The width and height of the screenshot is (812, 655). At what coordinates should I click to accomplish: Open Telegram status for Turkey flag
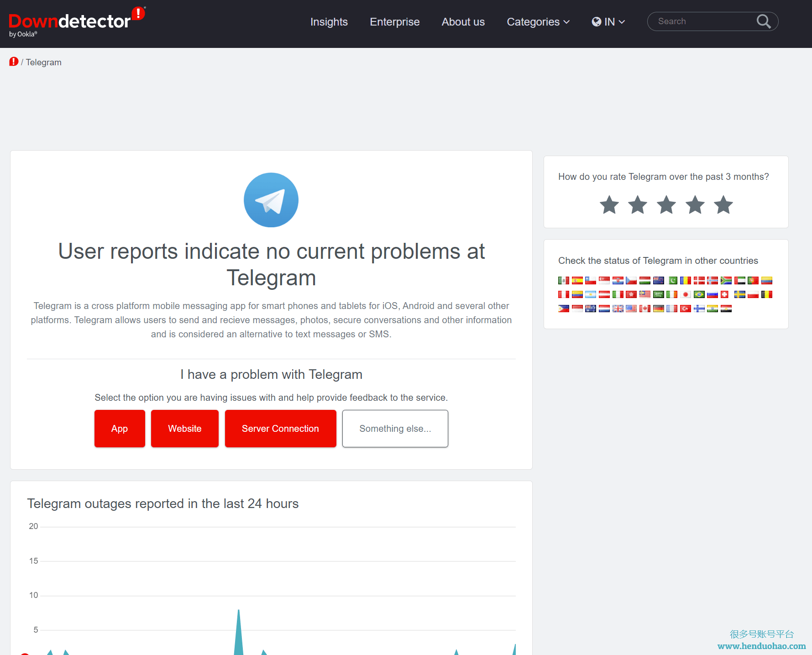[x=685, y=309]
